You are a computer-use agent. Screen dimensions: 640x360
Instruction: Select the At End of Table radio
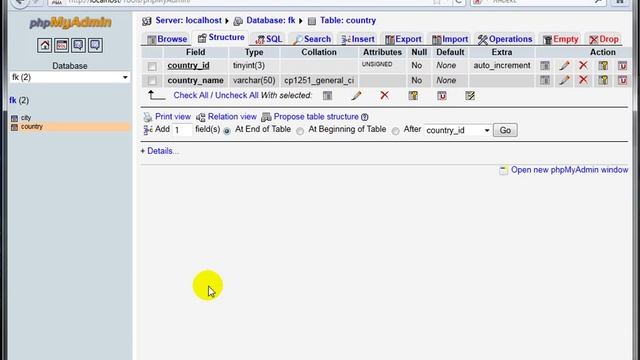(227, 131)
